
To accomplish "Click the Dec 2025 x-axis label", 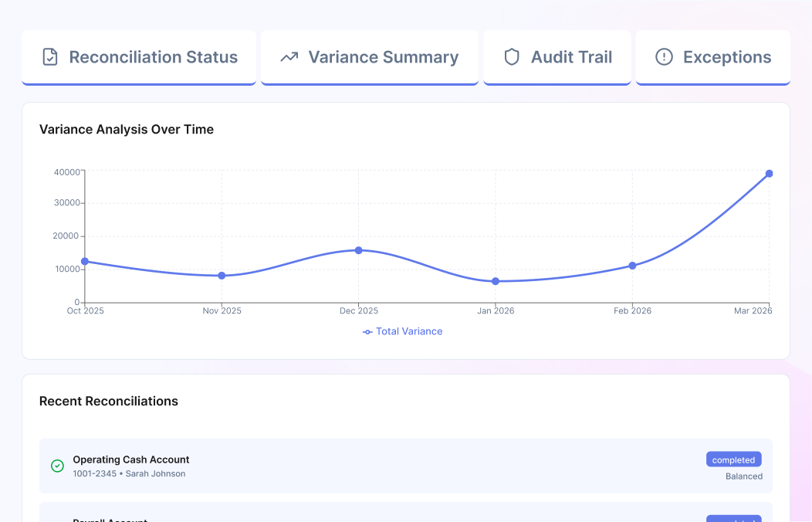I will 359,310.
